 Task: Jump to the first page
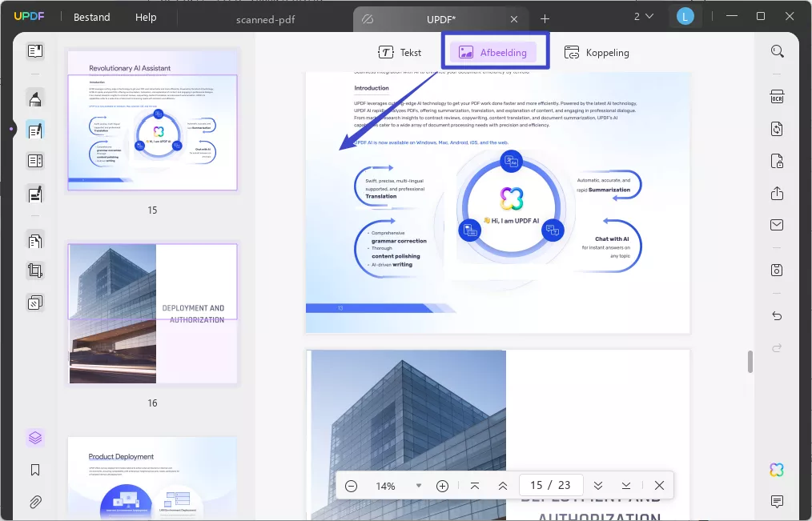tap(474, 486)
